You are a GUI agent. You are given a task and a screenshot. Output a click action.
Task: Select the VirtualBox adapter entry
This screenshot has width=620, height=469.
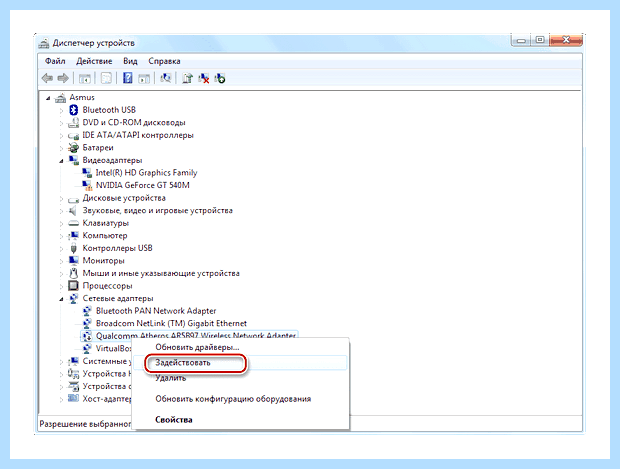point(113,348)
